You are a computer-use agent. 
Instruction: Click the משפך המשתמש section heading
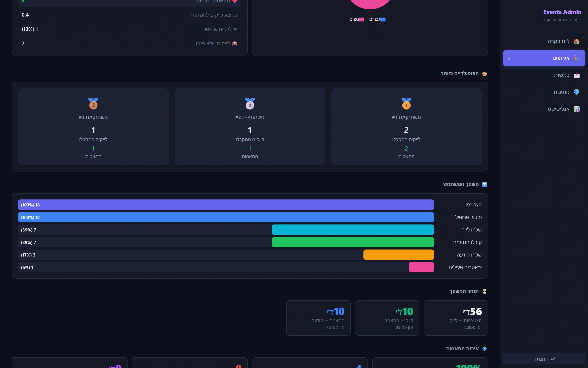[461, 184]
